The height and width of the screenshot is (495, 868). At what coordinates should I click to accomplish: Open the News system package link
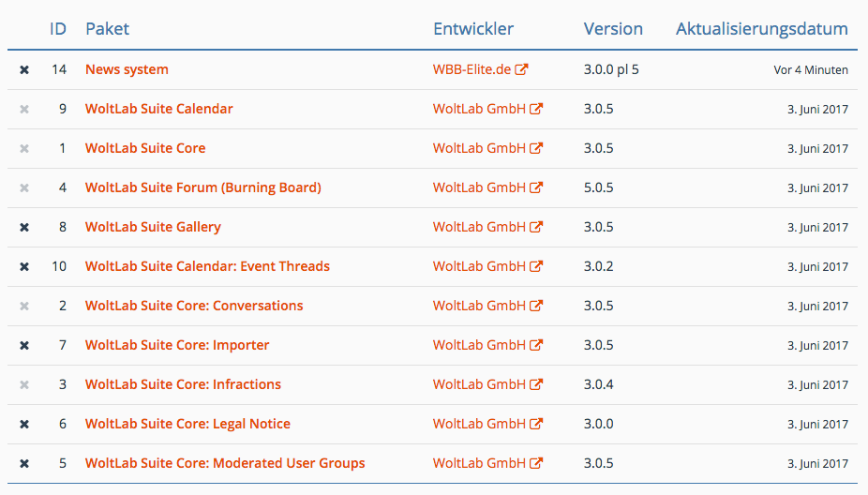pyautogui.click(x=127, y=69)
